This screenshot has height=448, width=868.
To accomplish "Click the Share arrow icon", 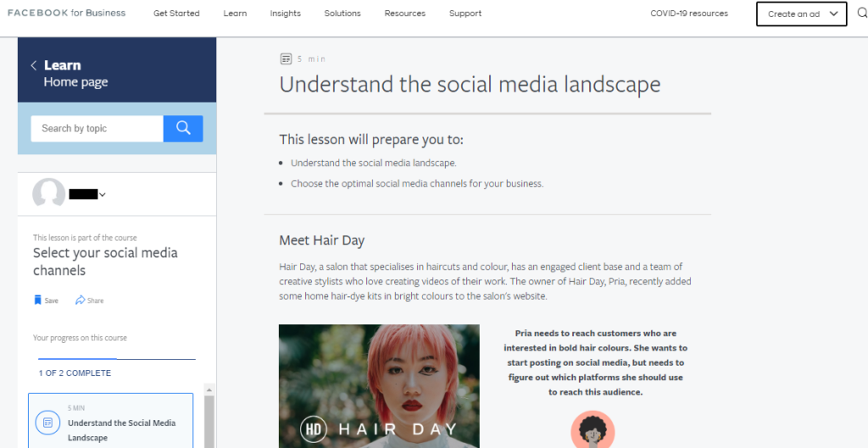I will coord(81,300).
